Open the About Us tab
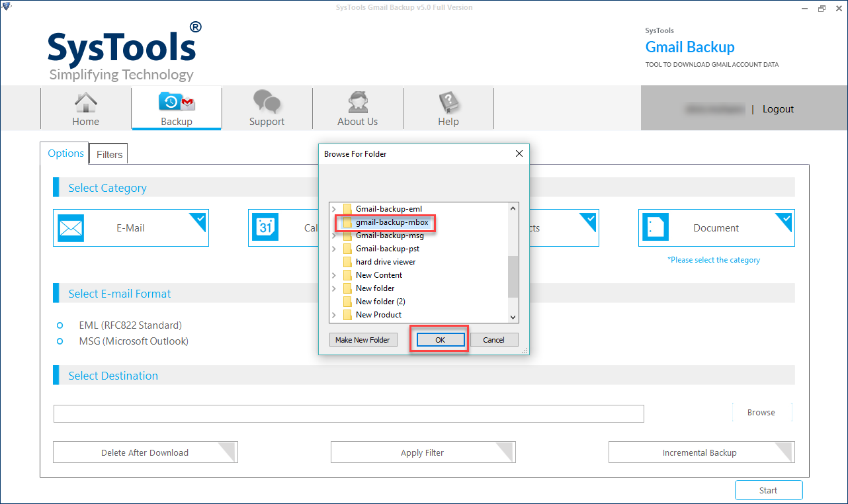Viewport: 848px width, 504px height. (357, 108)
